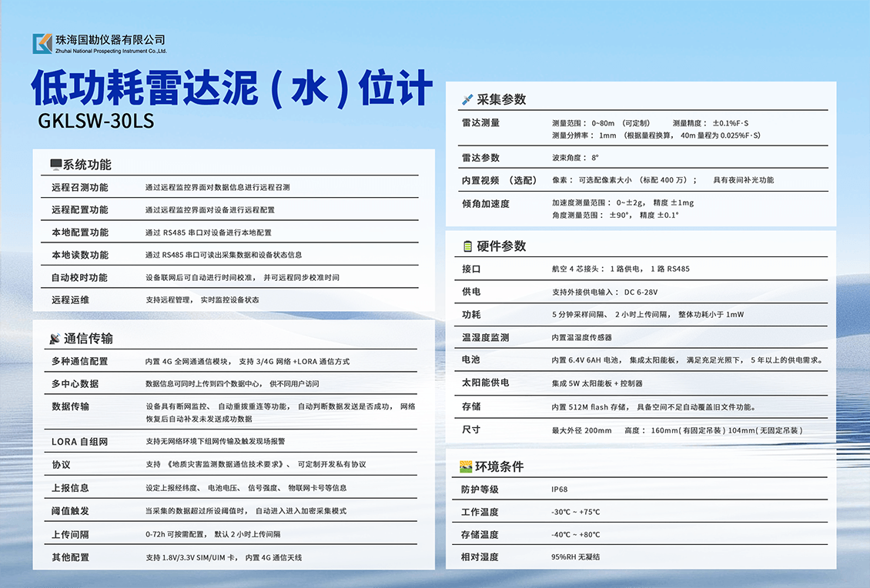870x588 pixels.
Task: Select the 电池 row label
Action: click(471, 359)
